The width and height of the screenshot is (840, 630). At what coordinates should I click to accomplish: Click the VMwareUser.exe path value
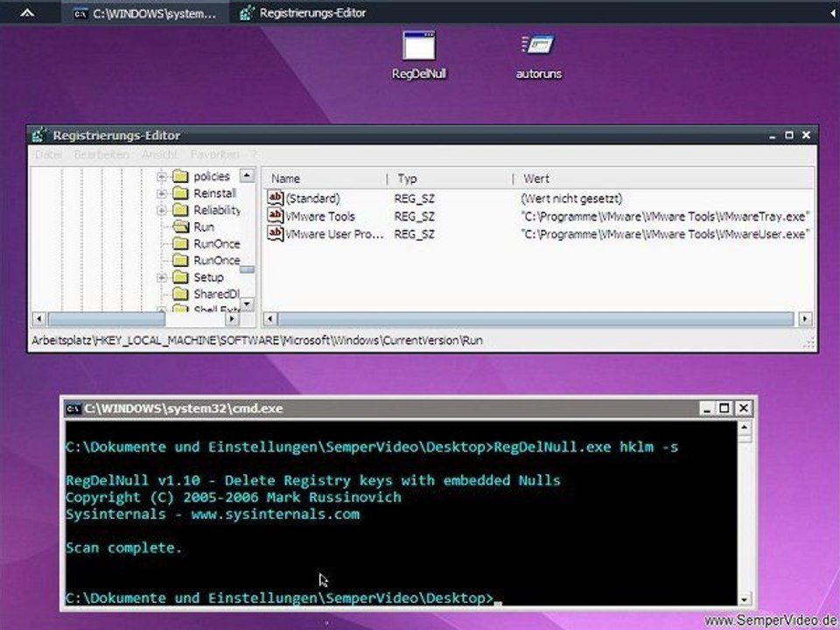pos(665,234)
